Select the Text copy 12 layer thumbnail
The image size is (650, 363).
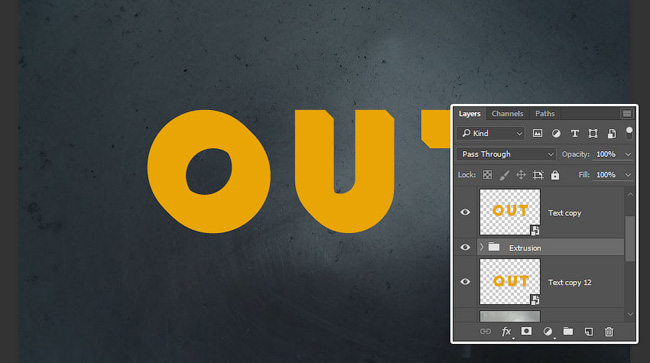click(510, 282)
